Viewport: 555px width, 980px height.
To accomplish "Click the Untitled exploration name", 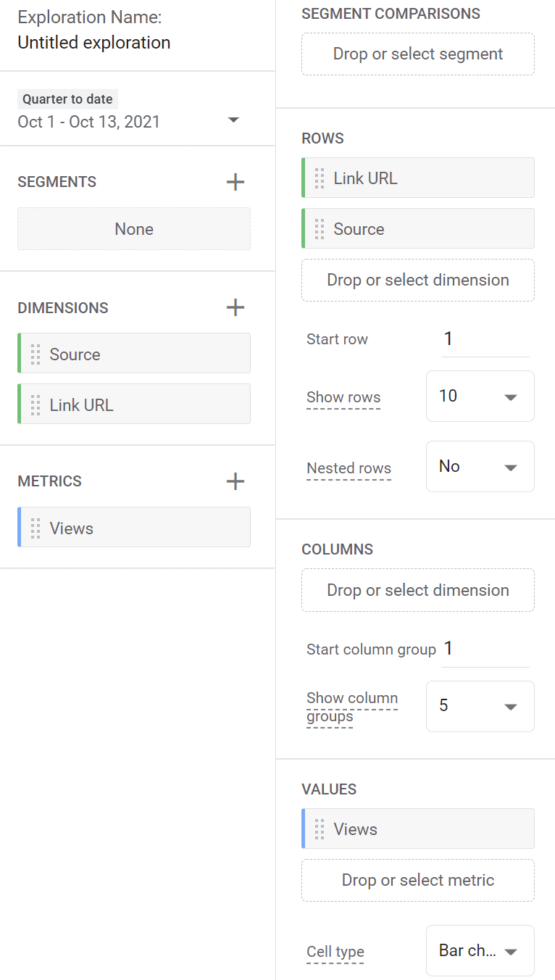I will [94, 43].
